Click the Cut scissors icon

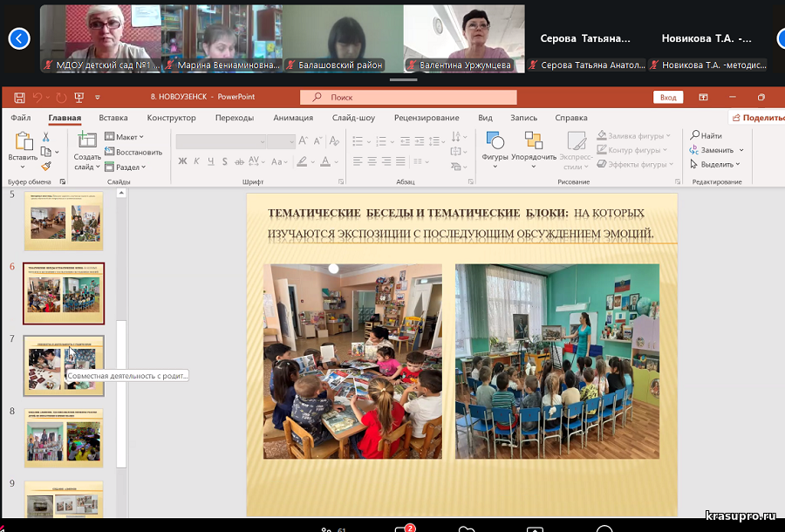pyautogui.click(x=46, y=137)
